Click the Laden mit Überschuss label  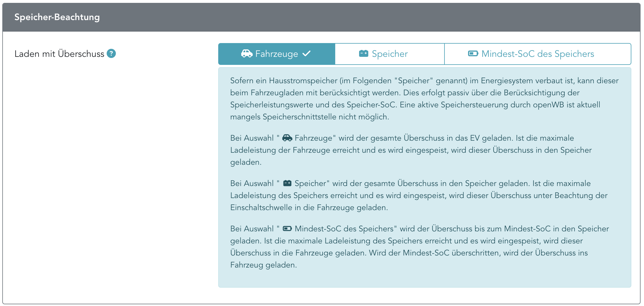(59, 54)
